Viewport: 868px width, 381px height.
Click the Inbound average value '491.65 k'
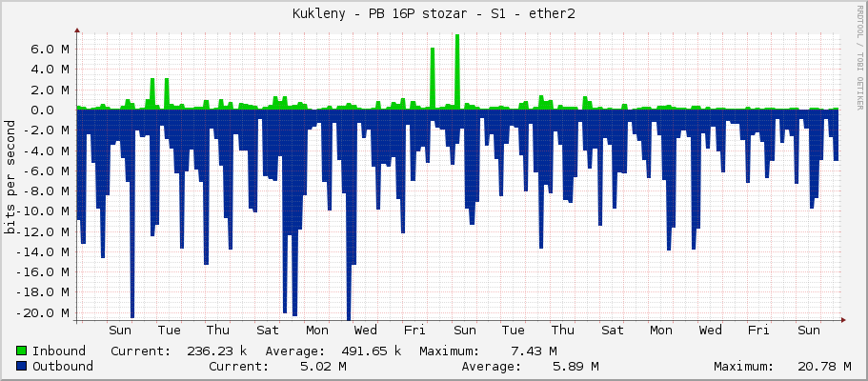click(x=372, y=351)
